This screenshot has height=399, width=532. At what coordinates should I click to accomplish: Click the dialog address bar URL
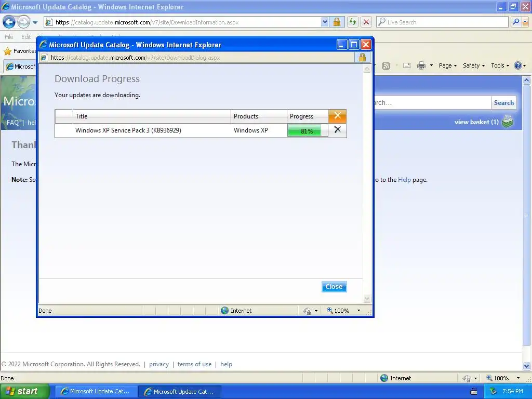135,58
